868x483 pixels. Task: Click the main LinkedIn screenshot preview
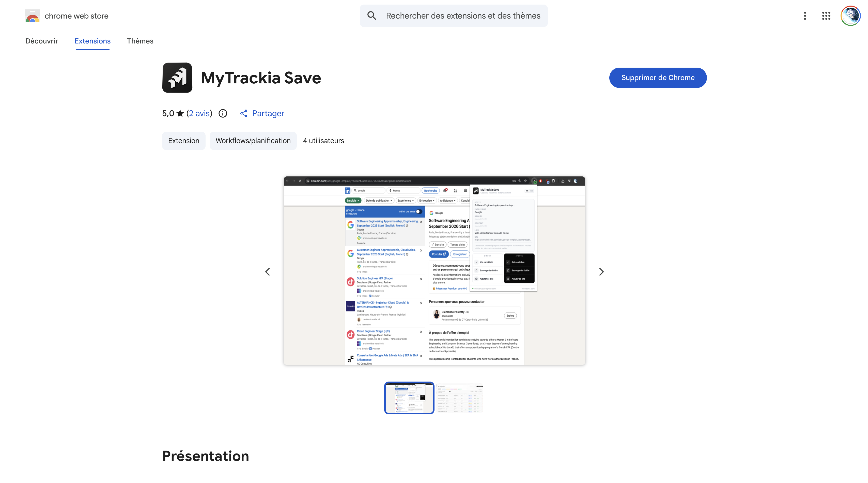[x=434, y=270]
